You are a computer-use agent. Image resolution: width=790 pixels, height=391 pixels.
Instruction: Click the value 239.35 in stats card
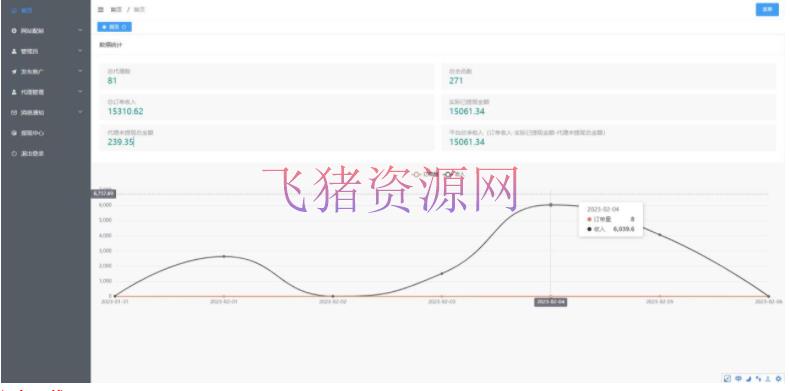click(120, 142)
